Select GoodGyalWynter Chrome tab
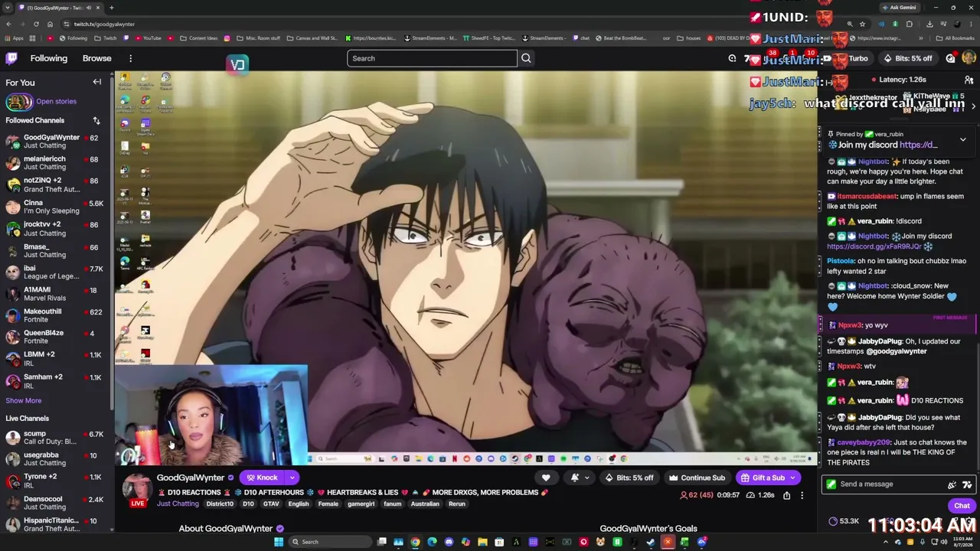The image size is (980, 551). [x=59, y=8]
